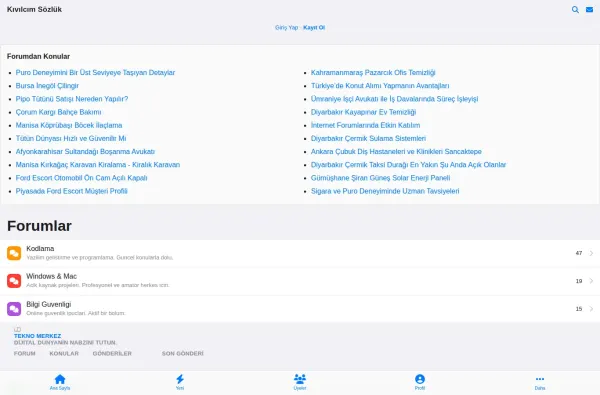Image resolution: width=600 pixels, height=395 pixels.
Task: Click the Kayıt Ol register link
Action: pyautogui.click(x=314, y=28)
